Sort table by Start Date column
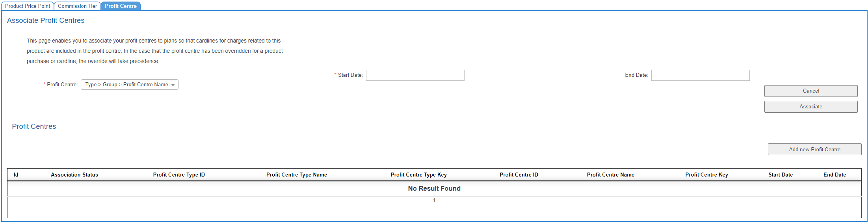Image resolution: width=868 pixels, height=223 pixels. pyautogui.click(x=781, y=175)
